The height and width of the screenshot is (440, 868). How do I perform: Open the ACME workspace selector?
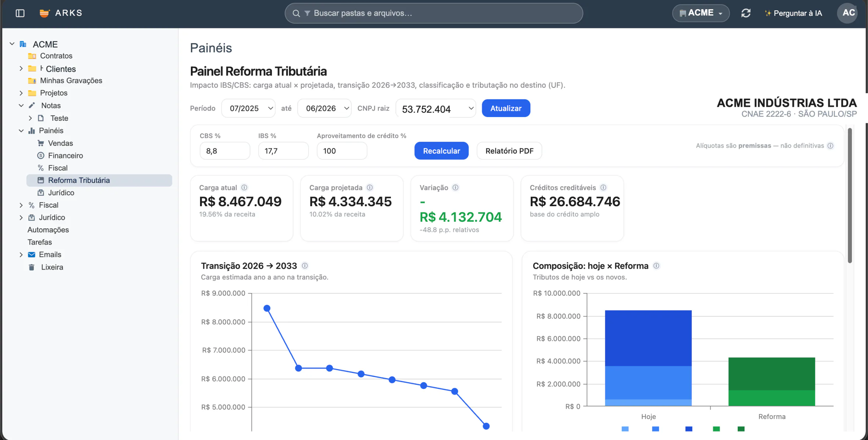point(701,13)
